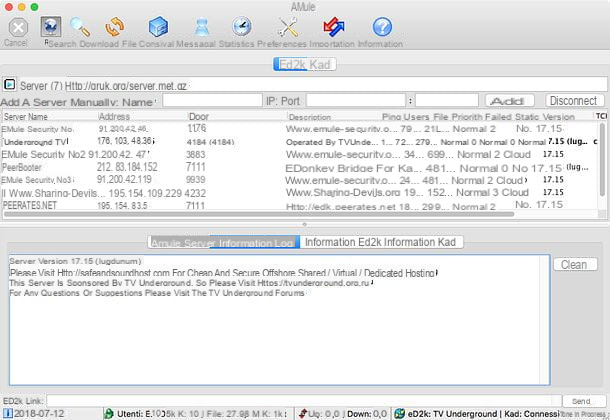Select the EMule Security No3 server row
The image size is (610, 420).
click(299, 180)
